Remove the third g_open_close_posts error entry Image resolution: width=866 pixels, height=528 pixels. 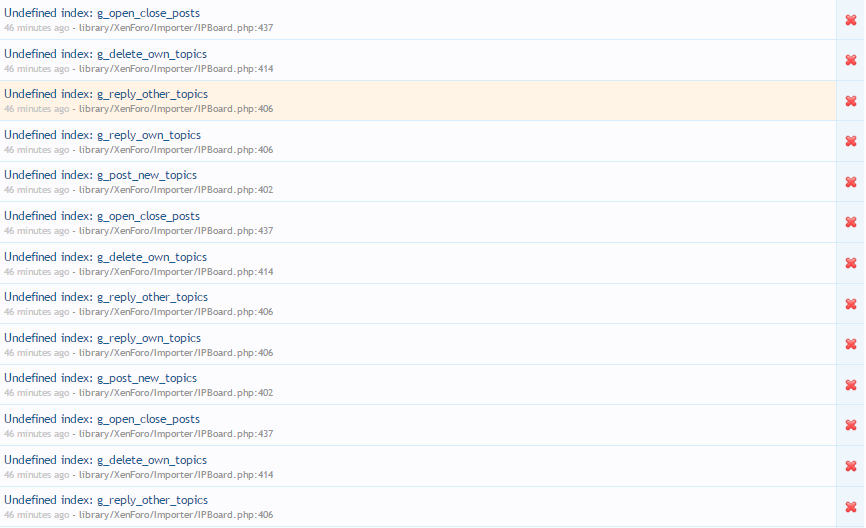coord(851,426)
